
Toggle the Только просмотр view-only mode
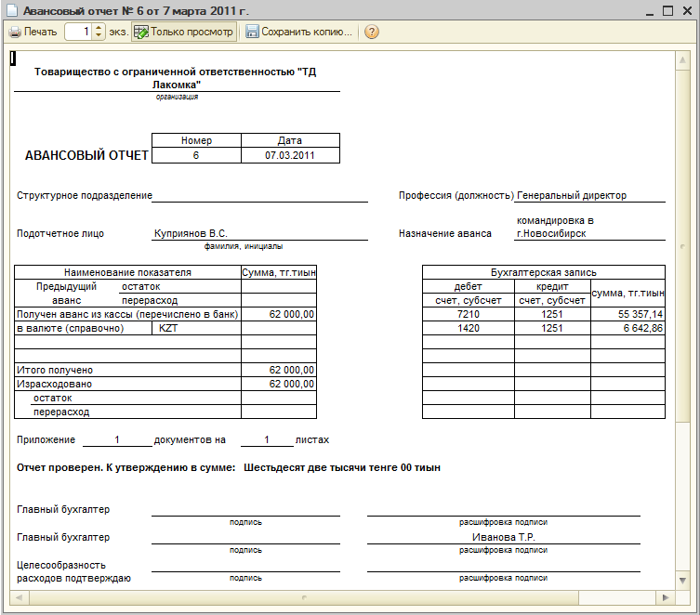pos(183,32)
